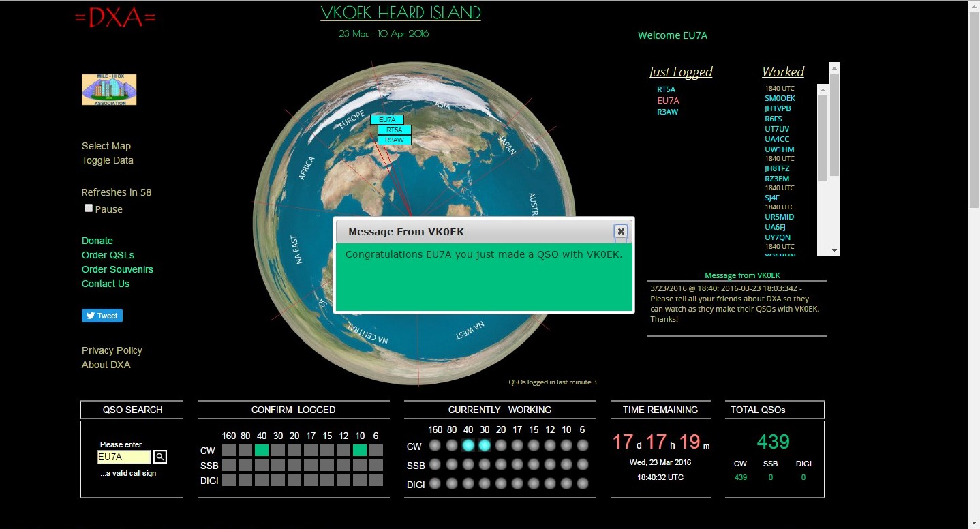Click Toggle Data in the sidebar

tap(108, 160)
